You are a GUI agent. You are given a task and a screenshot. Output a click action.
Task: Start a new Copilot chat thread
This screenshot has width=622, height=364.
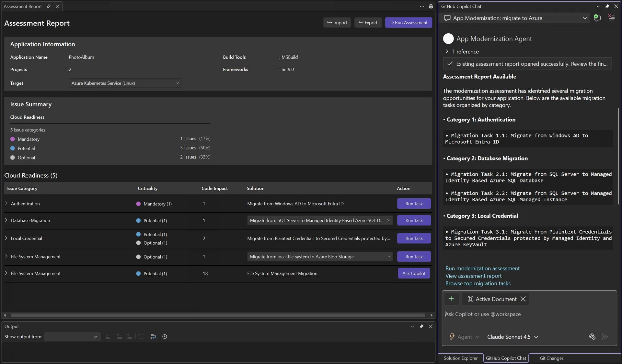click(x=597, y=18)
